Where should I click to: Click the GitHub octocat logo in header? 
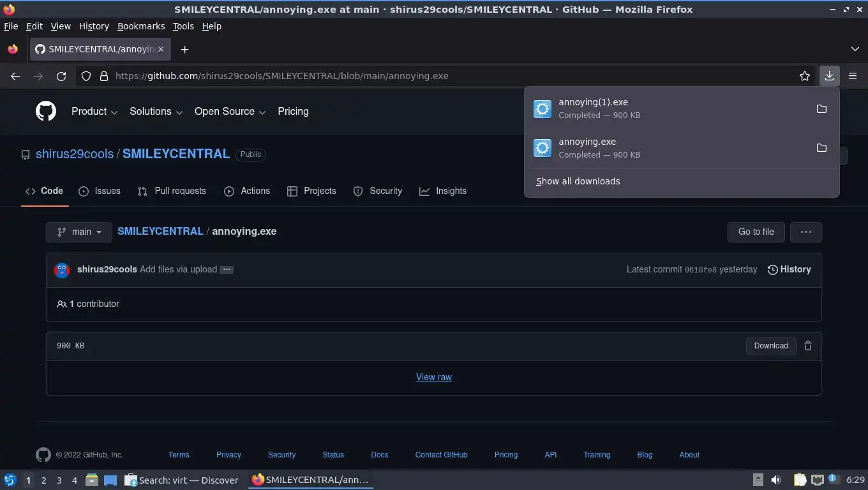(46, 111)
